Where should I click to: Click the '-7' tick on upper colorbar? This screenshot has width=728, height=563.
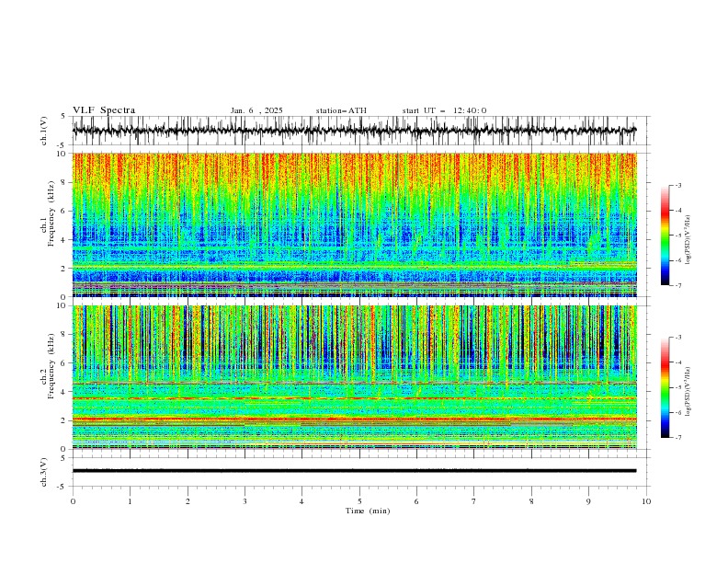click(x=678, y=285)
